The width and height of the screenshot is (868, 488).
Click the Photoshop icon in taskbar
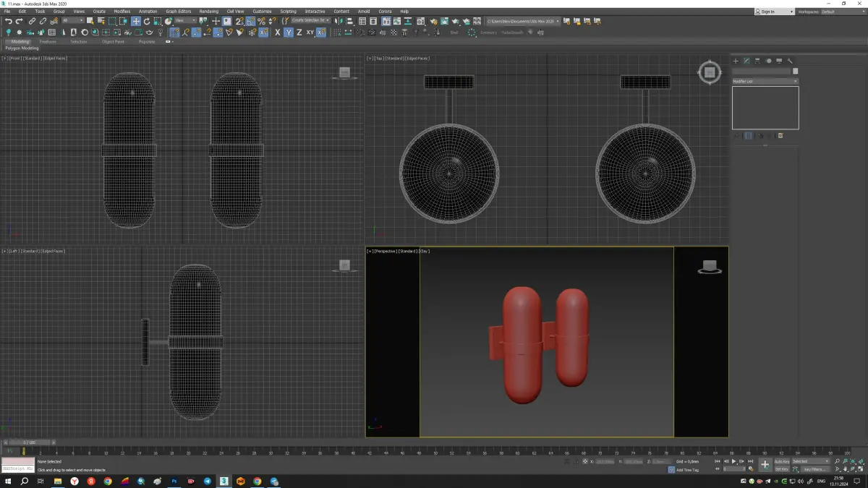coord(174,481)
